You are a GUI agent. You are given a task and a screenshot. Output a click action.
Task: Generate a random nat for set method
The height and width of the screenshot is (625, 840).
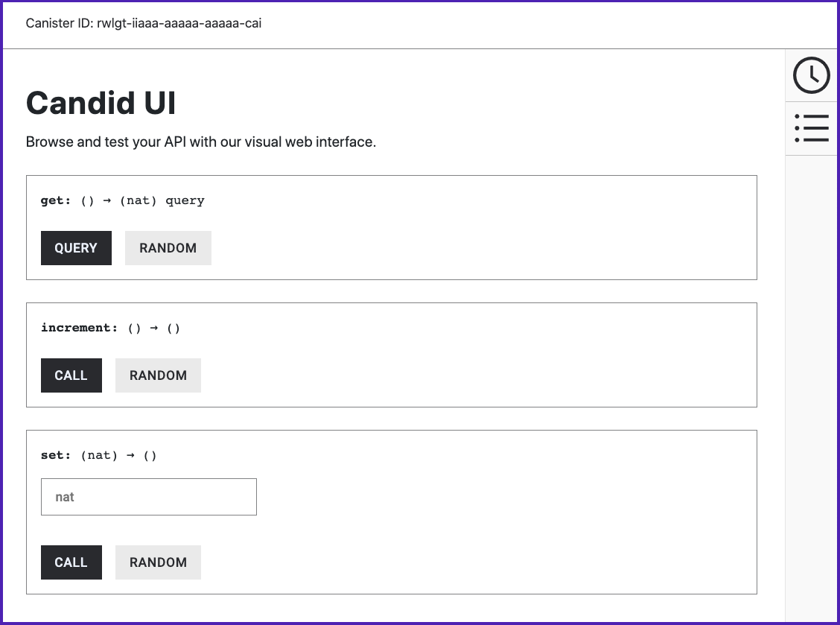(158, 562)
